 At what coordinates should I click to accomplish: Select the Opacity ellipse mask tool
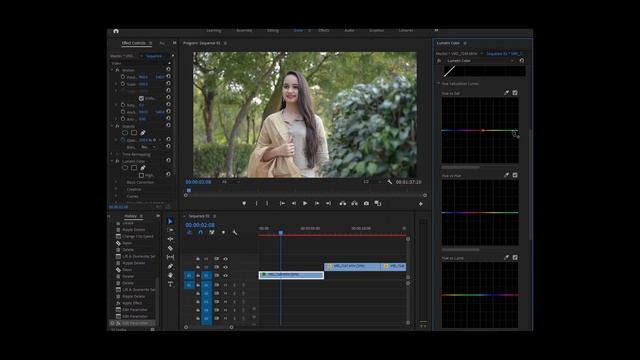pyautogui.click(x=125, y=133)
